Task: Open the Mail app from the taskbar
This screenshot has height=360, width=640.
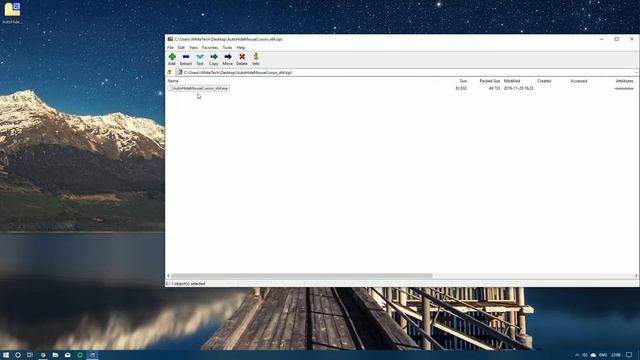Action: [x=67, y=355]
